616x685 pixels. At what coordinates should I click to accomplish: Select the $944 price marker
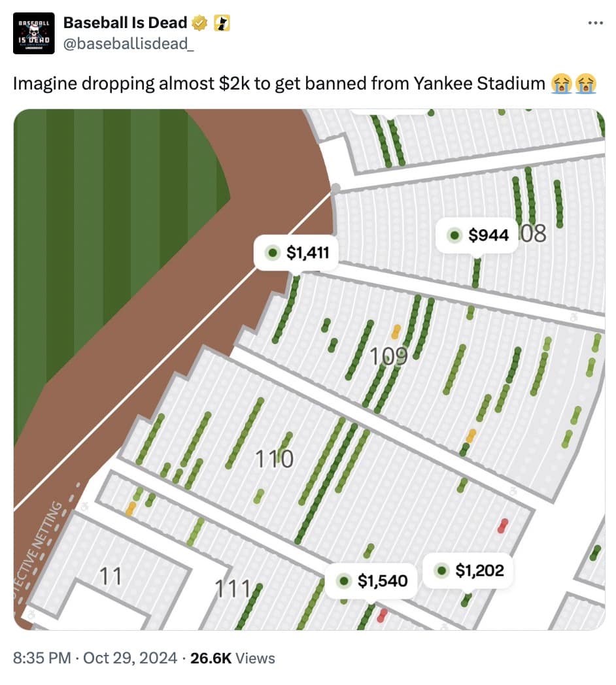pyautogui.click(x=479, y=235)
